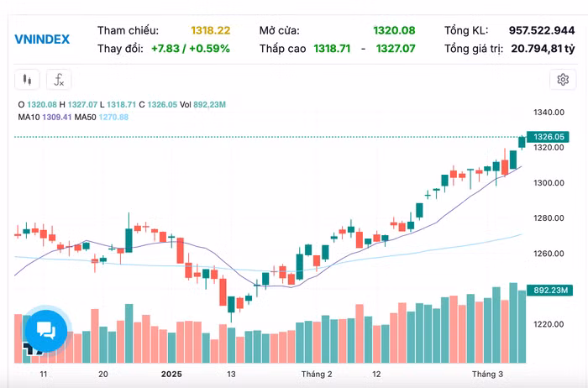Open chart settings gear icon
This screenshot has height=388, width=588.
coord(562,80)
